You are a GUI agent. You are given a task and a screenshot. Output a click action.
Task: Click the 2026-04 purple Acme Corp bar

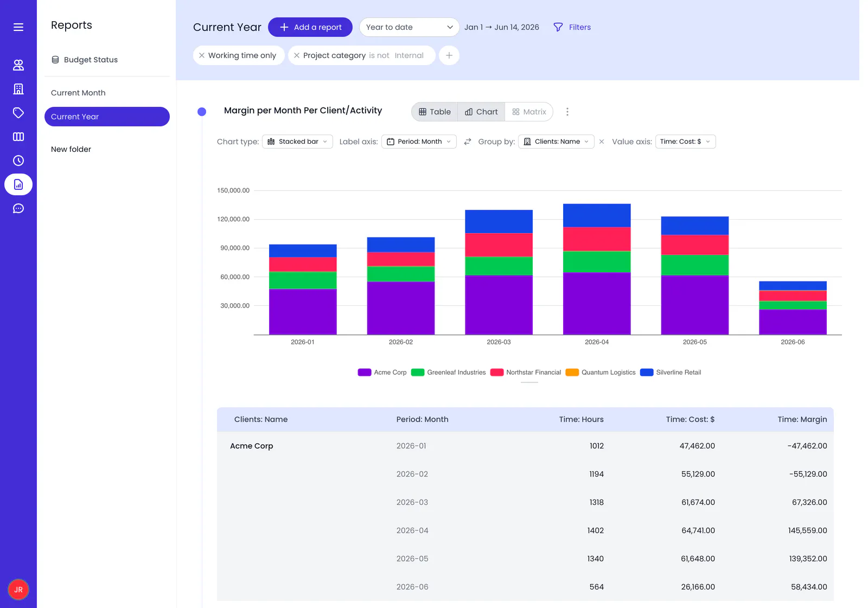pyautogui.click(x=597, y=304)
